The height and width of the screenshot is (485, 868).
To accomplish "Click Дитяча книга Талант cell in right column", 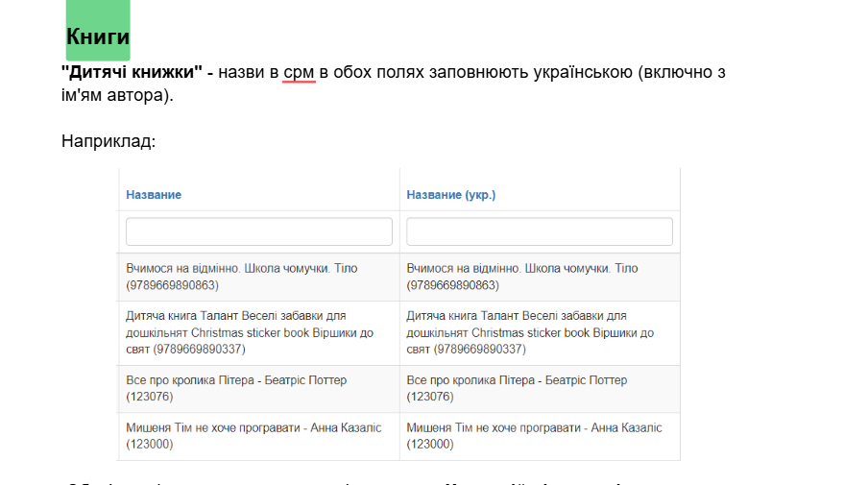I will pos(540,332).
